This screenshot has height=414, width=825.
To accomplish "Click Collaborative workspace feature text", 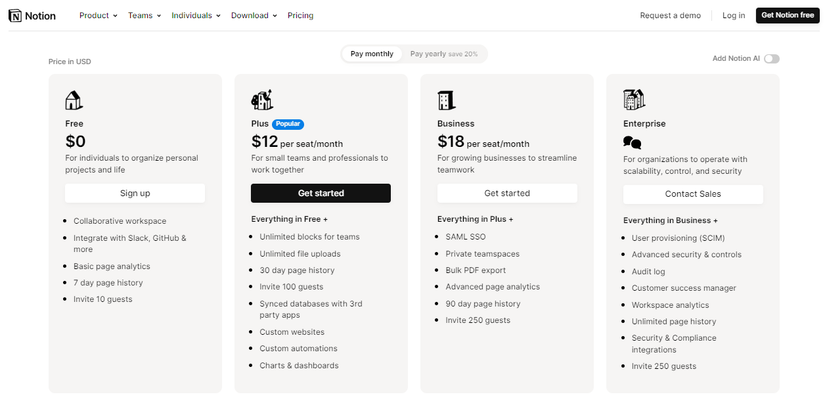I will tap(120, 221).
